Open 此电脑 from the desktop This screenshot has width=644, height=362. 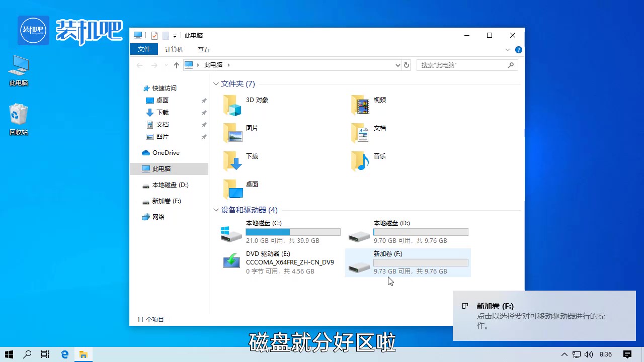tap(18, 68)
